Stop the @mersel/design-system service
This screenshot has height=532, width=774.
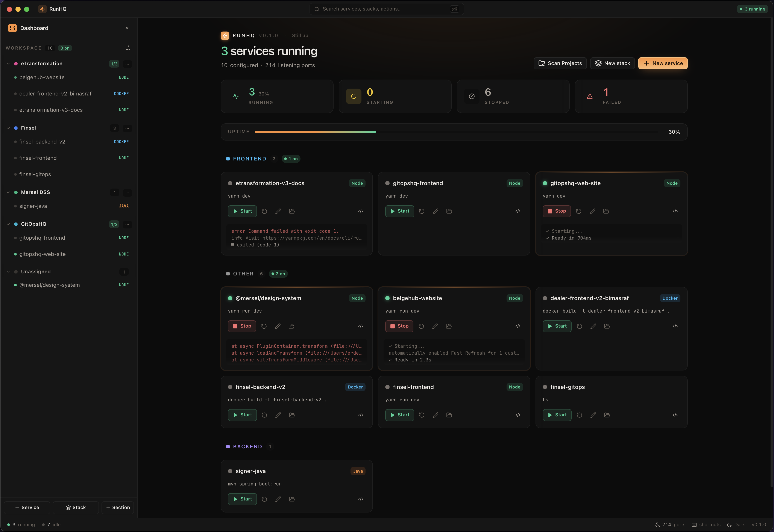click(242, 326)
